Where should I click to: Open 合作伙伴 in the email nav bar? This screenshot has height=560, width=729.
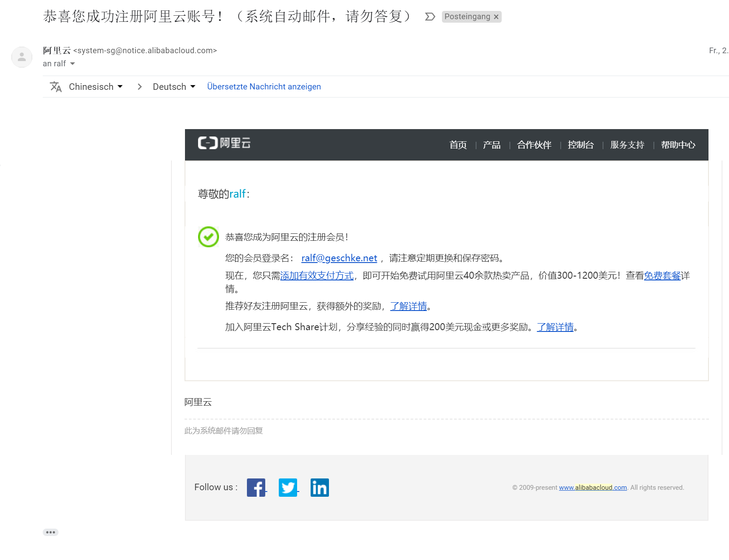[x=534, y=145]
